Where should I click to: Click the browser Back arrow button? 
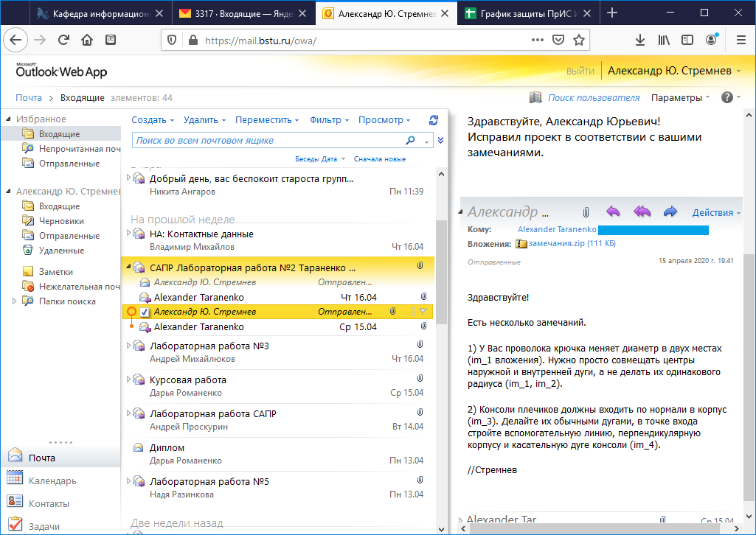tap(15, 40)
